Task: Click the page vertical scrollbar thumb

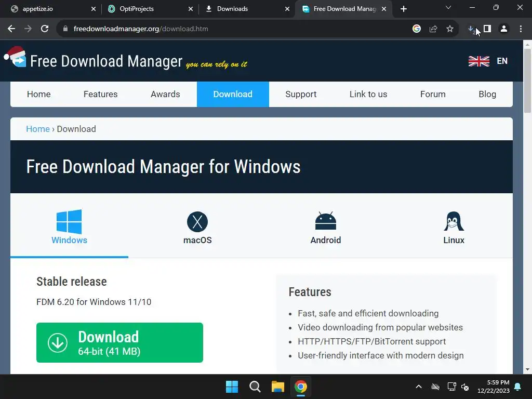Action: (x=528, y=81)
